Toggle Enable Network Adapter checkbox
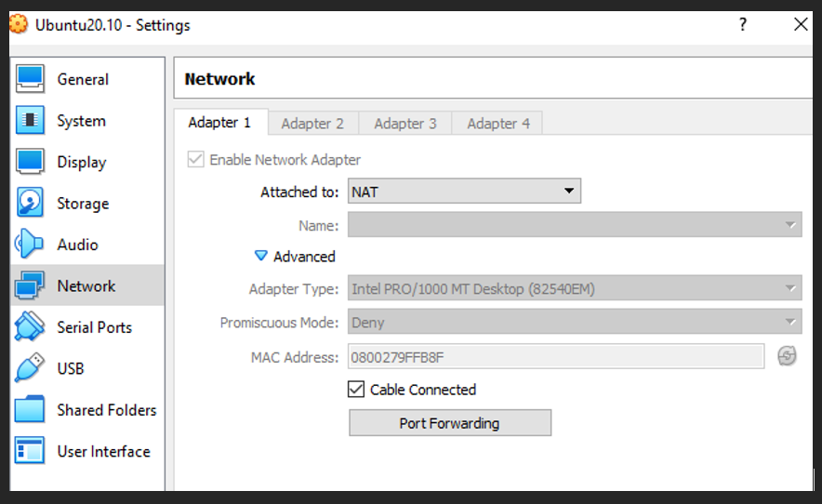 pos(195,159)
